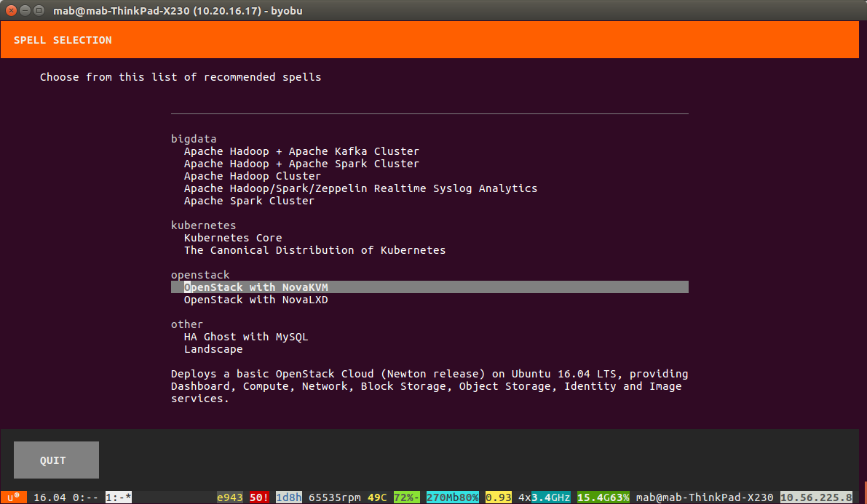The height and width of the screenshot is (504, 867).
Task: Click the bigdata category heading
Action: point(194,139)
